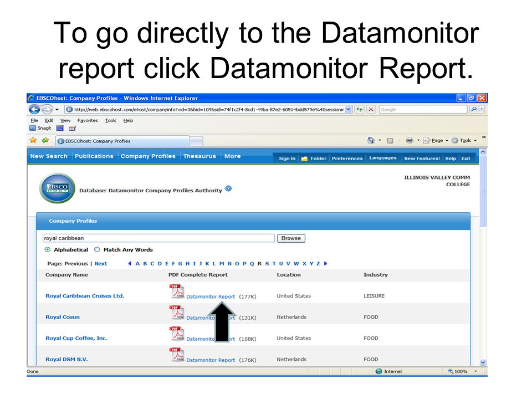This screenshot has height=399, width=532.
Task: Click the New Features! link
Action: [422, 158]
